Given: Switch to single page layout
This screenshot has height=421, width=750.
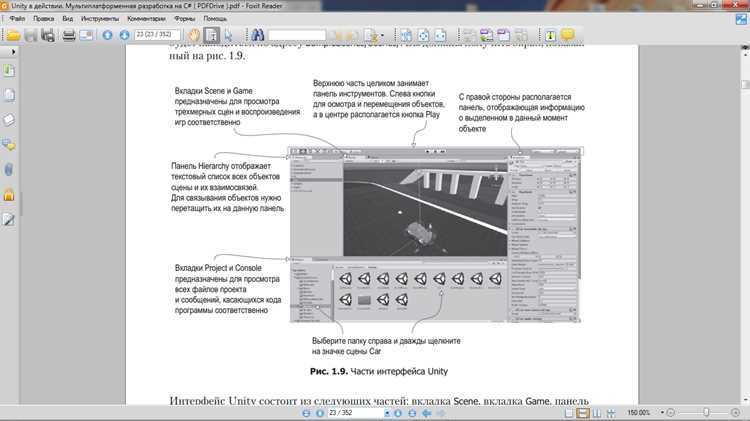Looking at the screenshot, I should coord(569,413).
